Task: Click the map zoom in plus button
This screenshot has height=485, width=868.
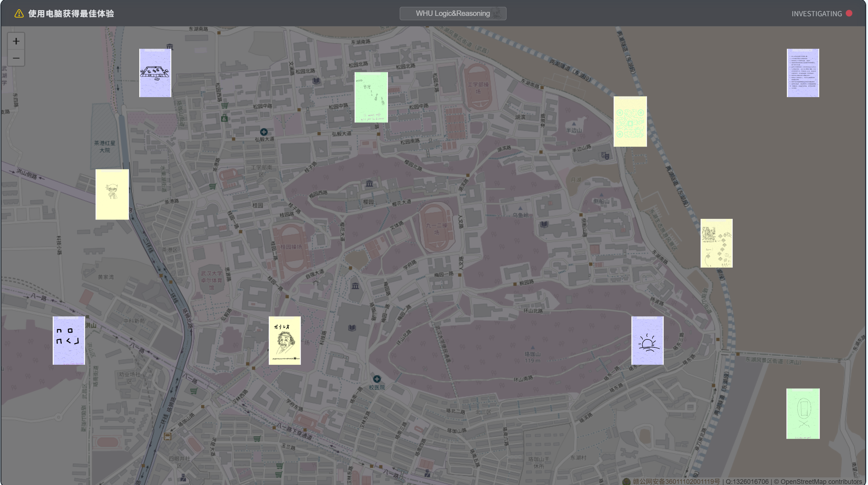Action: (x=16, y=41)
